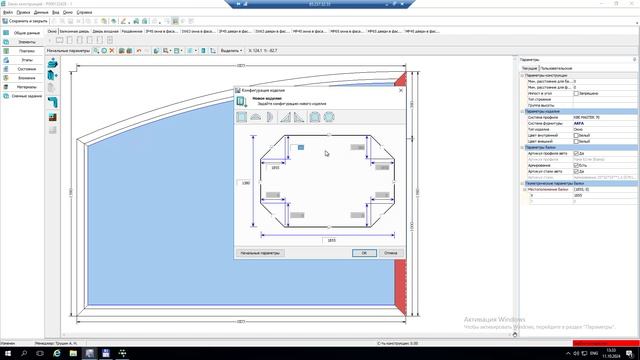Toggle the Запрещено checkbox
640x360 pixels.
click(x=576, y=93)
